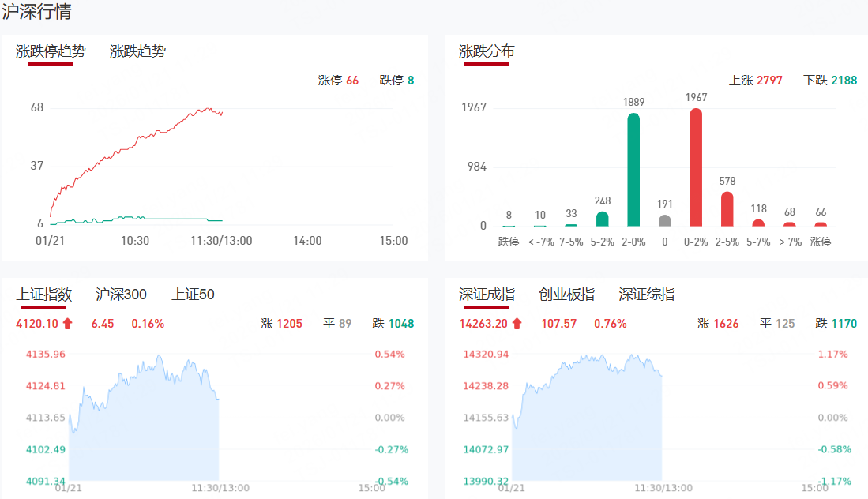Viewport: 868px width, 499px height.
Task: Select the 深证成指 tab
Action: 487,295
